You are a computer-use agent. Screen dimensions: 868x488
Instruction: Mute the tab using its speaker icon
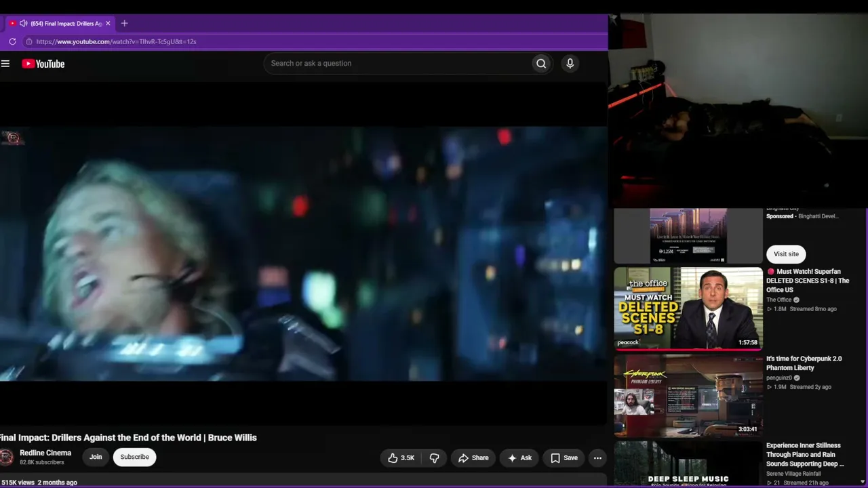click(24, 23)
